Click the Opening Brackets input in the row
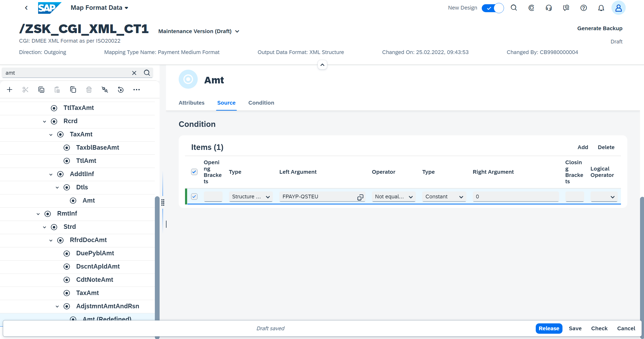 click(x=213, y=197)
